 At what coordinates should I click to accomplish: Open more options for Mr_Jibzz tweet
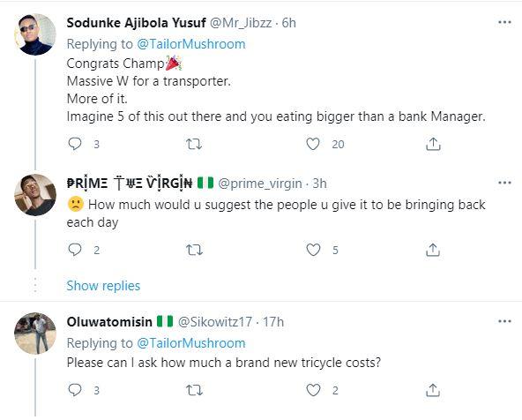[x=504, y=22]
